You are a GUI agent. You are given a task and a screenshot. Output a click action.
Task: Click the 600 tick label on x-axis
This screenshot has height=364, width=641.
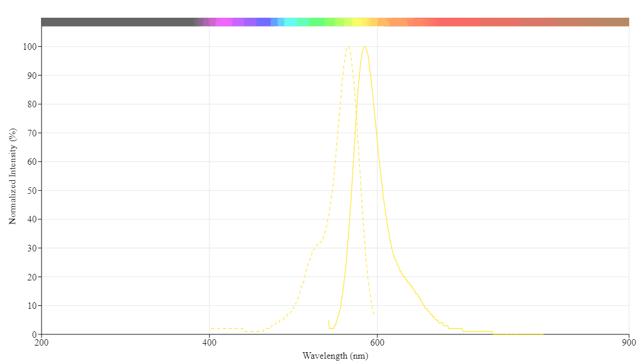(377, 342)
